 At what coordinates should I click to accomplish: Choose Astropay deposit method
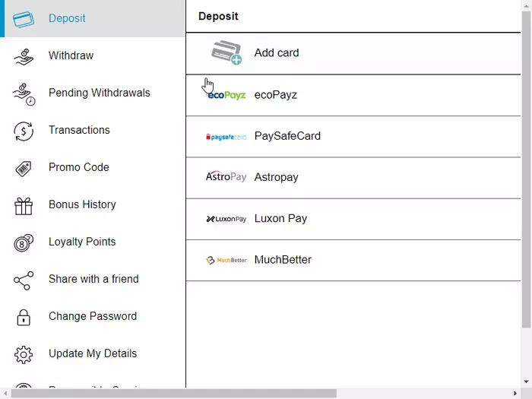click(x=353, y=178)
